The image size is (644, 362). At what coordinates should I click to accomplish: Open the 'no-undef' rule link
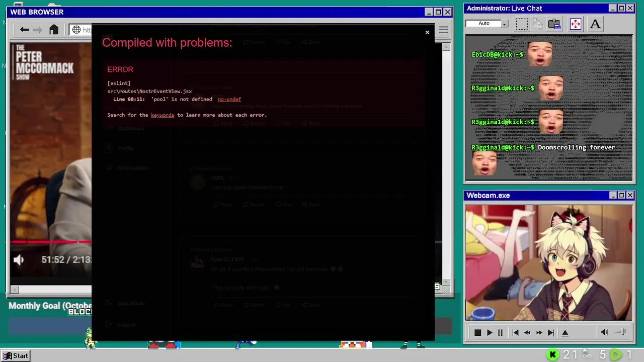click(x=229, y=99)
